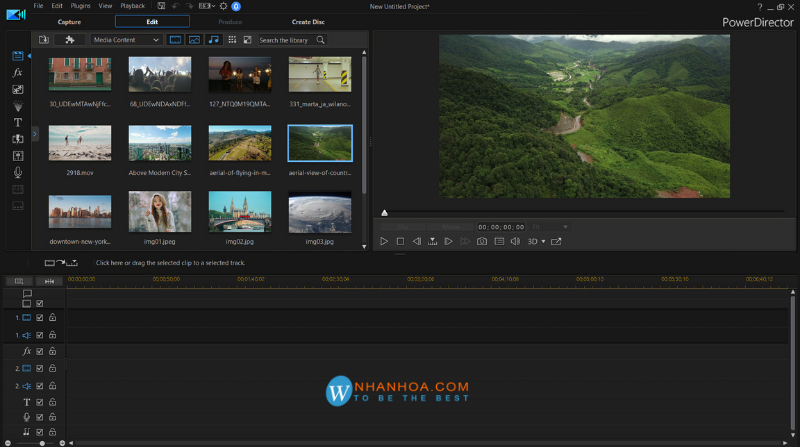Select the img03.jpg earth thumbnail
Image resolution: width=800 pixels, height=447 pixels.
click(x=320, y=212)
